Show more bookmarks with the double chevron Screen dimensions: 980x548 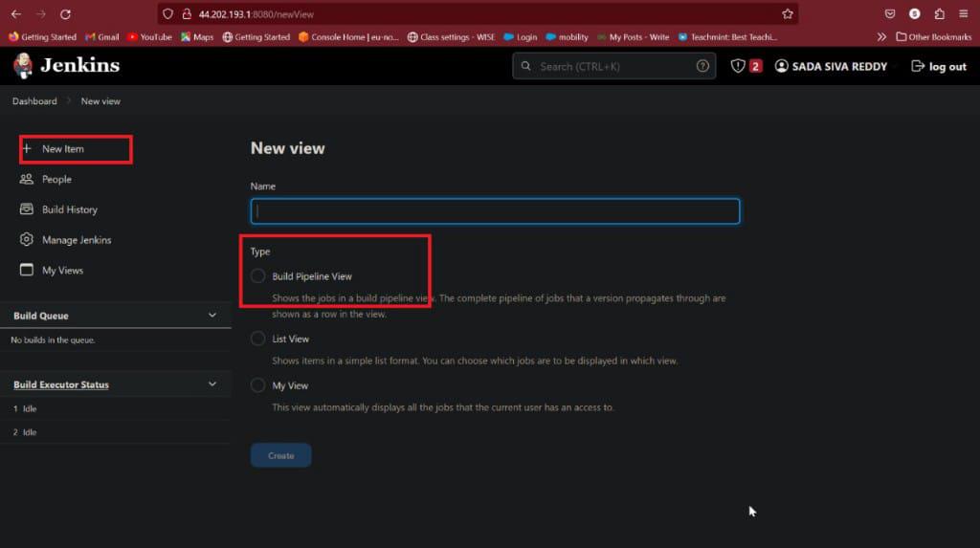point(881,37)
